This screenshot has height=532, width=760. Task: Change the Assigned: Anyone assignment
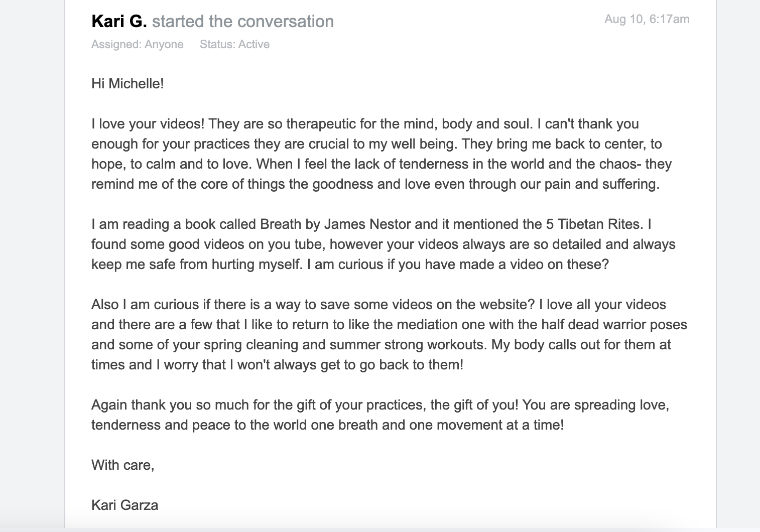point(137,44)
